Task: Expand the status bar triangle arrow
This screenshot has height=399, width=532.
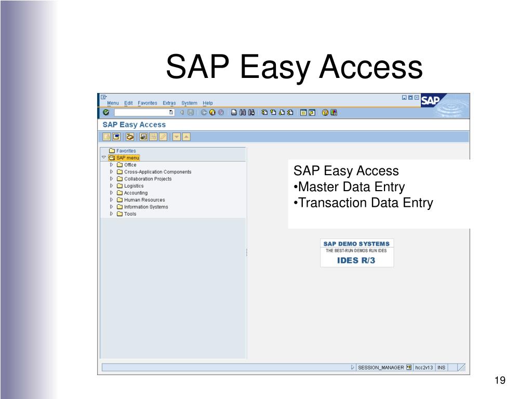Action: (353, 367)
